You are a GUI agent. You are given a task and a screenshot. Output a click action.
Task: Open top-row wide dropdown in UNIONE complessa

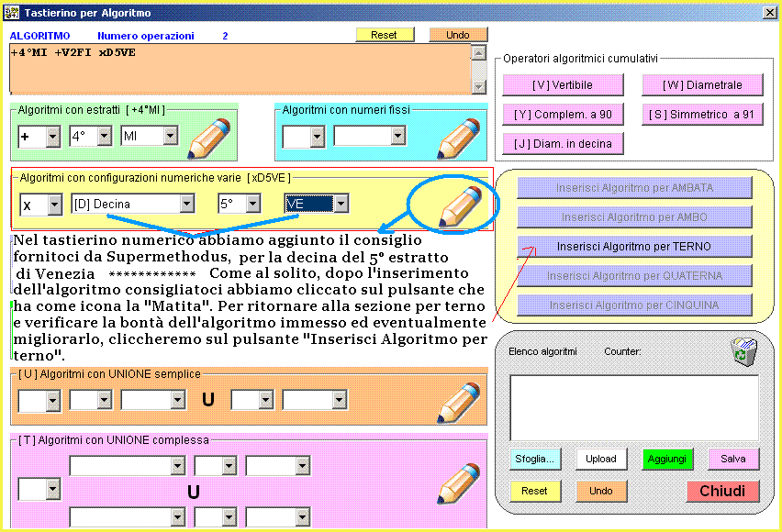pyautogui.click(x=177, y=466)
